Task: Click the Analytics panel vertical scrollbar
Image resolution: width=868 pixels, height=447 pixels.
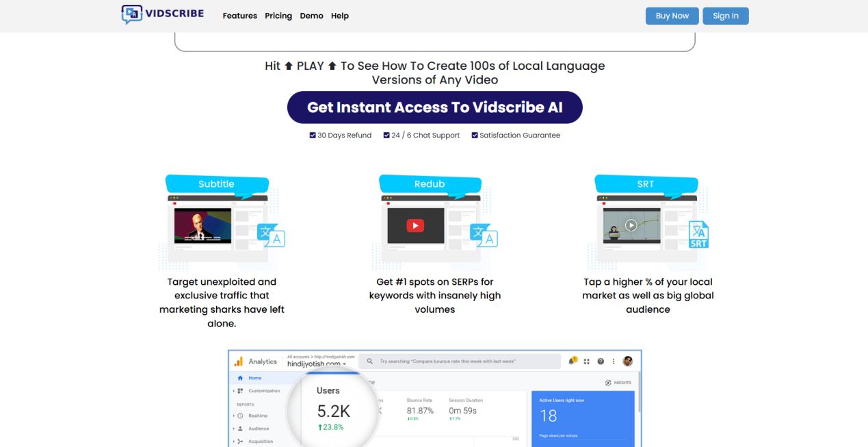Action: click(x=639, y=392)
